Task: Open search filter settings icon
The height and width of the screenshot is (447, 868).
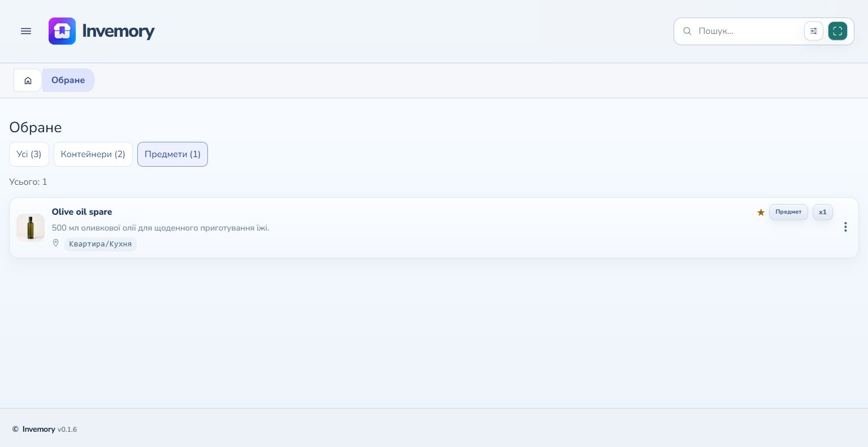Action: [814, 31]
